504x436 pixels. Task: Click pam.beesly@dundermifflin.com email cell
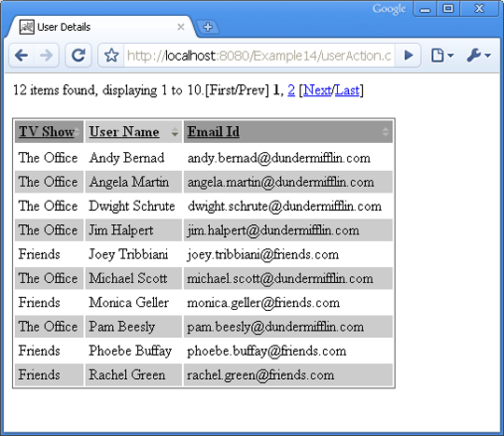(x=288, y=327)
